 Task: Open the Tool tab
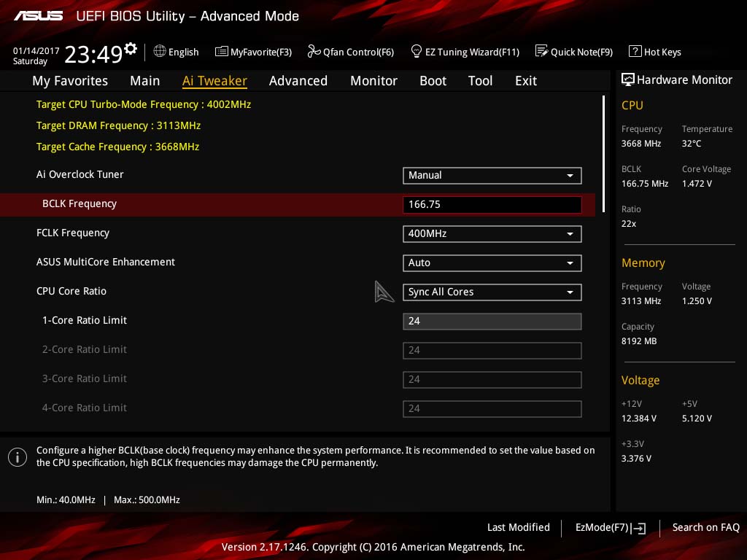(480, 81)
